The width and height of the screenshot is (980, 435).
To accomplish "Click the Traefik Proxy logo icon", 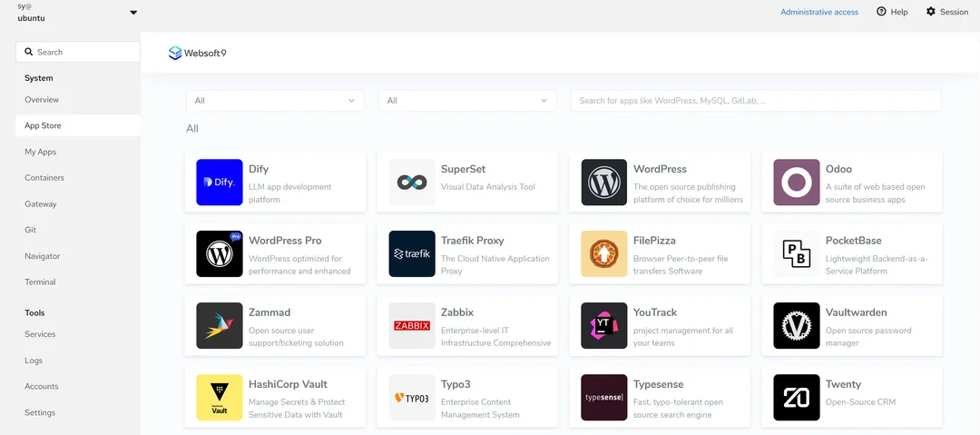I will 412,253.
